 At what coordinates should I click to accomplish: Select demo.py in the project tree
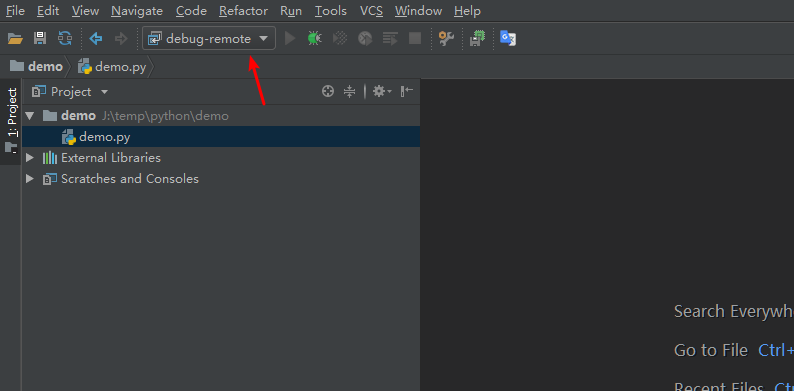[221, 137]
